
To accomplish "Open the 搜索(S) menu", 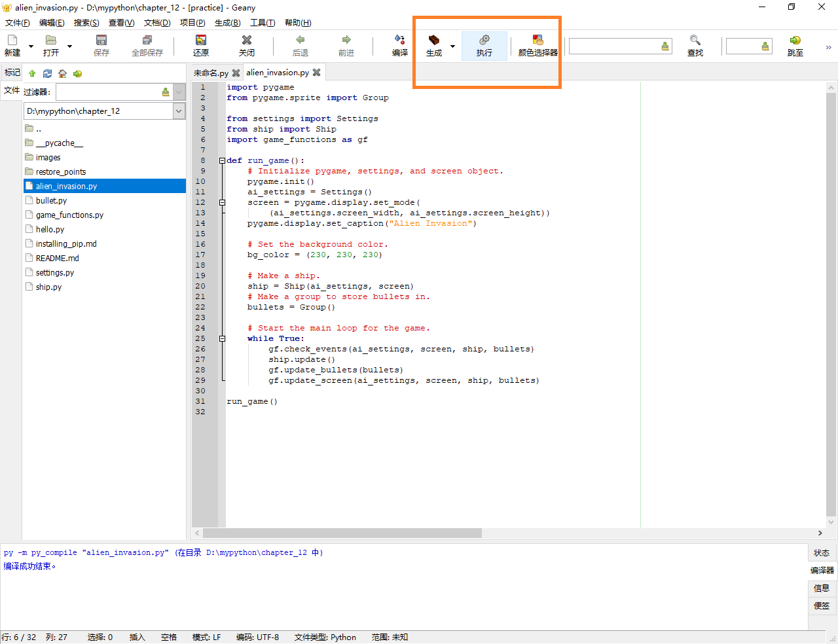I will [x=86, y=23].
